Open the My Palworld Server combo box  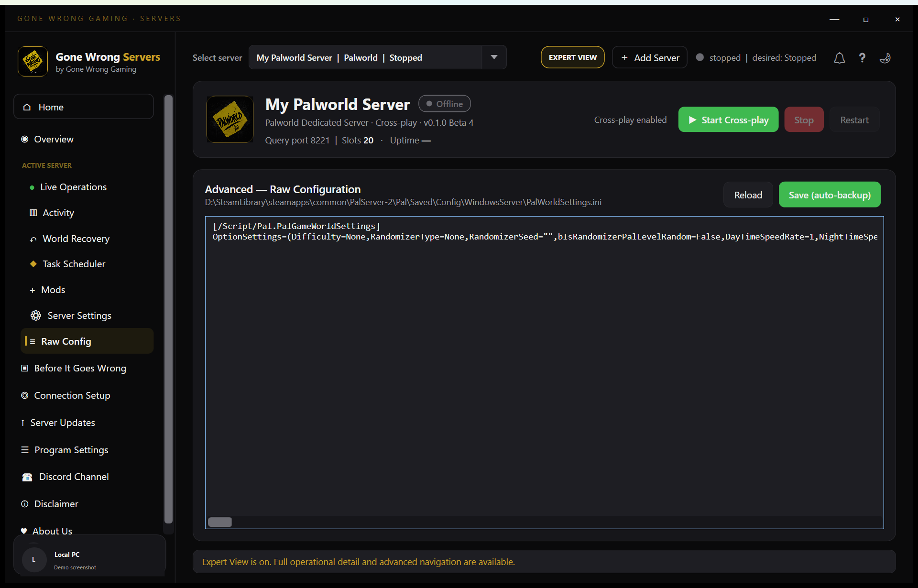coord(377,57)
